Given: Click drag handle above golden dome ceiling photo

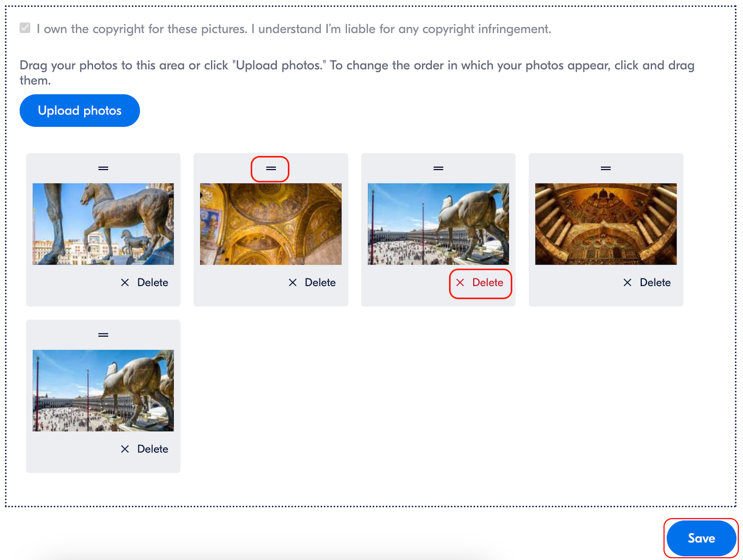Looking at the screenshot, I should pyautogui.click(x=271, y=168).
